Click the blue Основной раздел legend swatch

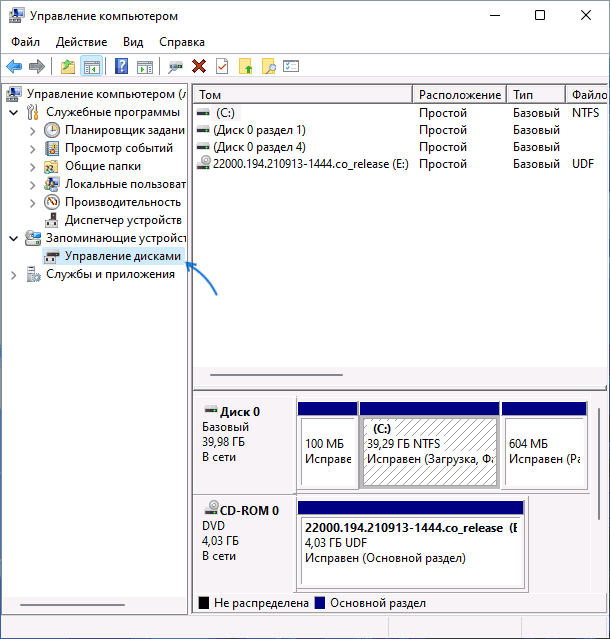tap(320, 603)
